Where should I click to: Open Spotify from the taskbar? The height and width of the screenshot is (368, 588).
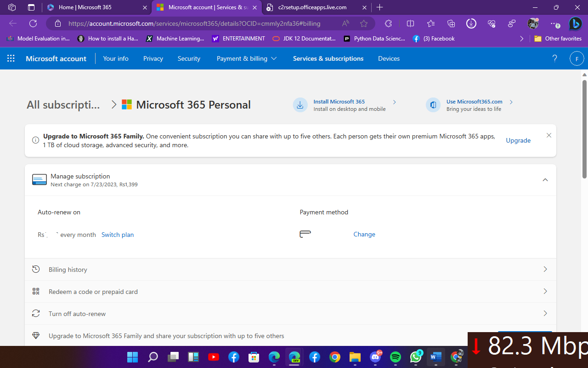(x=395, y=357)
